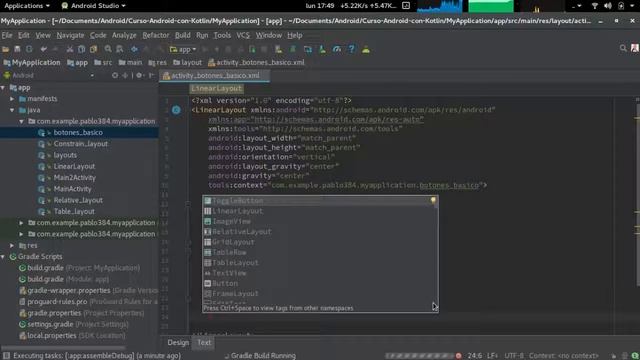Screen dimensions: 640x360
Task: Click layout in navigation breadcrumb
Action: (187, 62)
